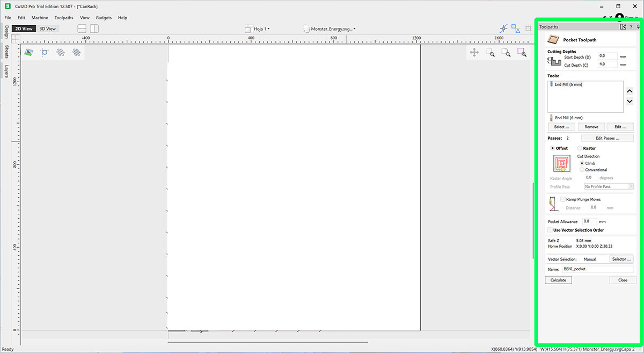This screenshot has height=353, width=644.
Task: Click the Edit Passes ... button
Action: point(608,138)
